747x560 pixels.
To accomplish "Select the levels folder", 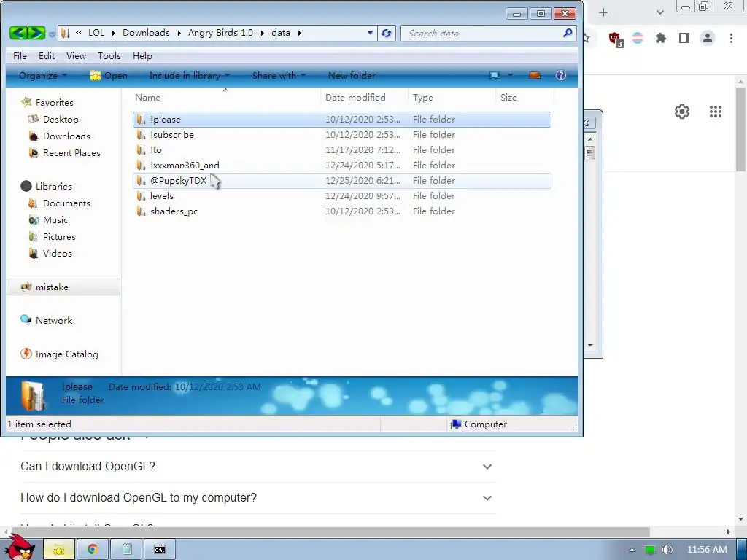I will [x=341, y=195].
